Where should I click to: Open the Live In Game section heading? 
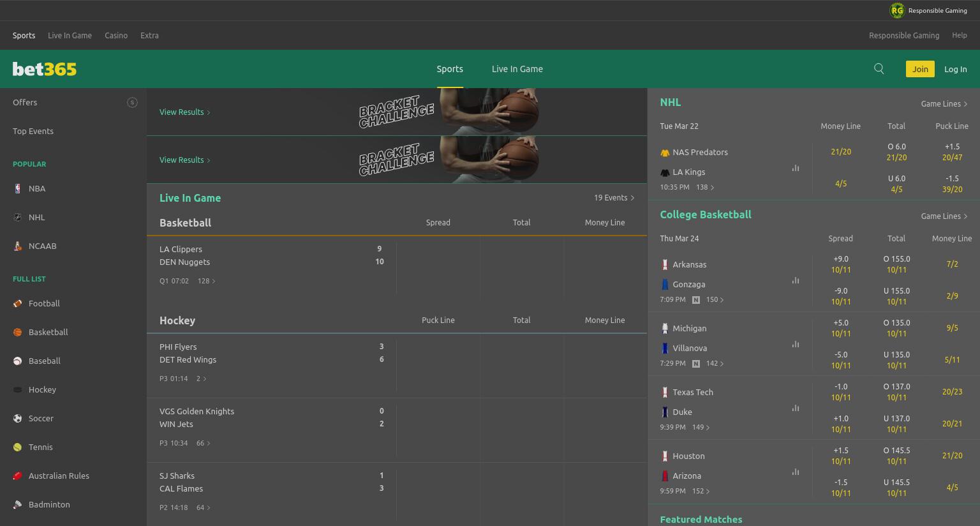click(x=190, y=198)
